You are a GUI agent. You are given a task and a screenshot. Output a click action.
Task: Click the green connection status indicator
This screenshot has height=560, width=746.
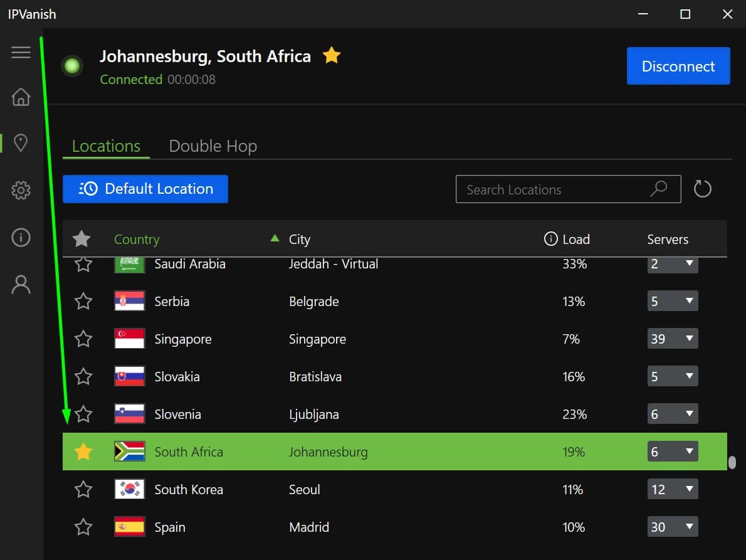tap(72, 66)
